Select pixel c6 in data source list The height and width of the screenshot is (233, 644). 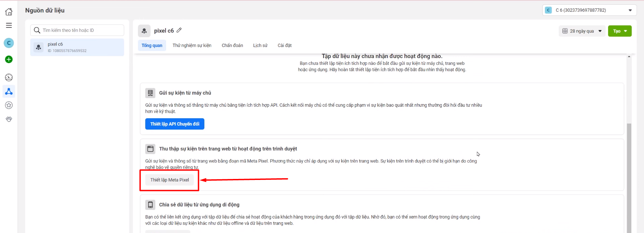[x=77, y=47]
